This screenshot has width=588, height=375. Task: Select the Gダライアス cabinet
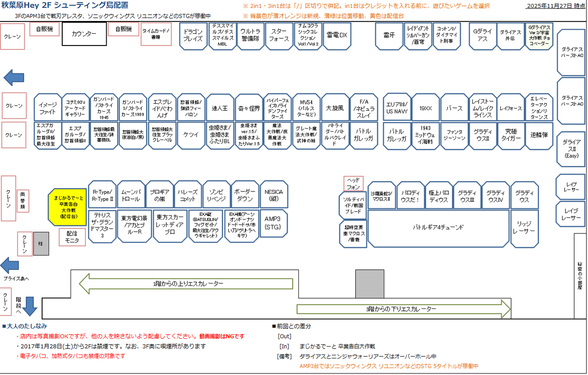point(482,36)
